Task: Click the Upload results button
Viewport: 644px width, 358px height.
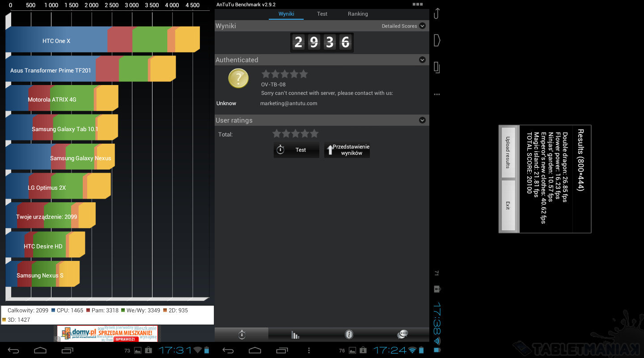Action: 508,152
